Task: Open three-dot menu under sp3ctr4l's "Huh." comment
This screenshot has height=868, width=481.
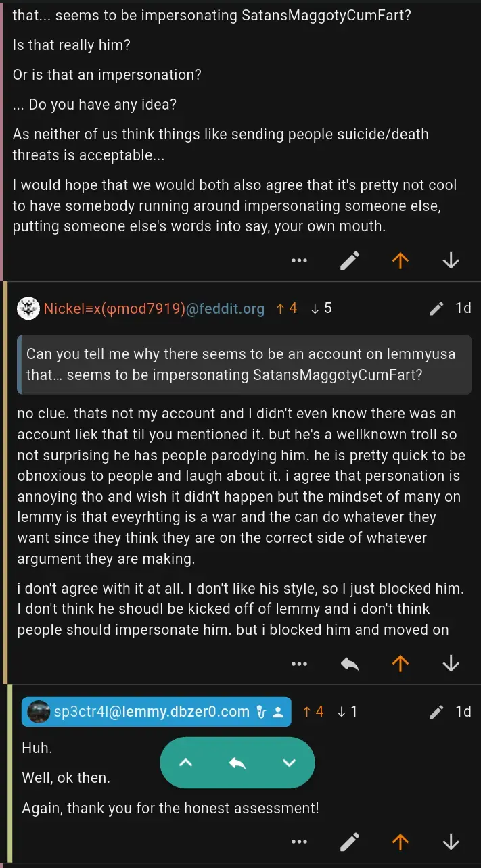Action: coord(299,842)
